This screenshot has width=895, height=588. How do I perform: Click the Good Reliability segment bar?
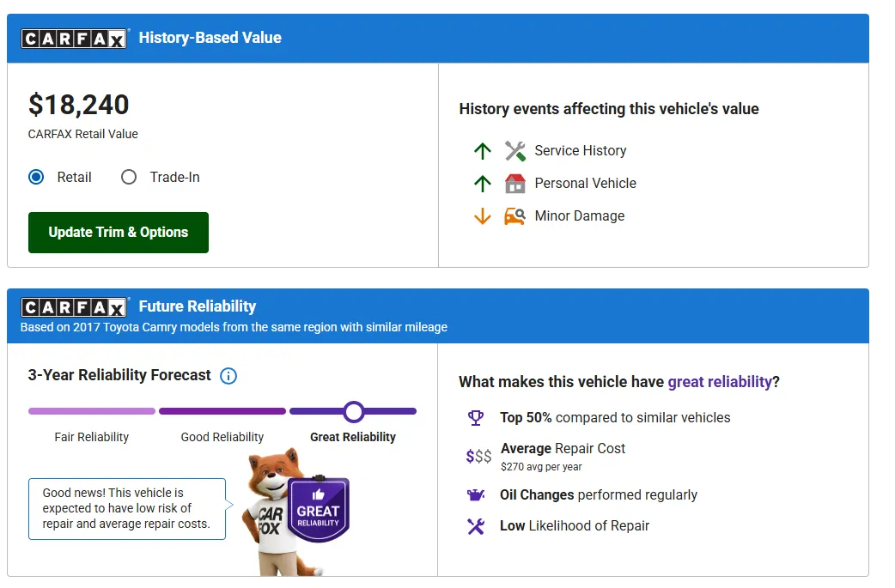click(x=222, y=411)
